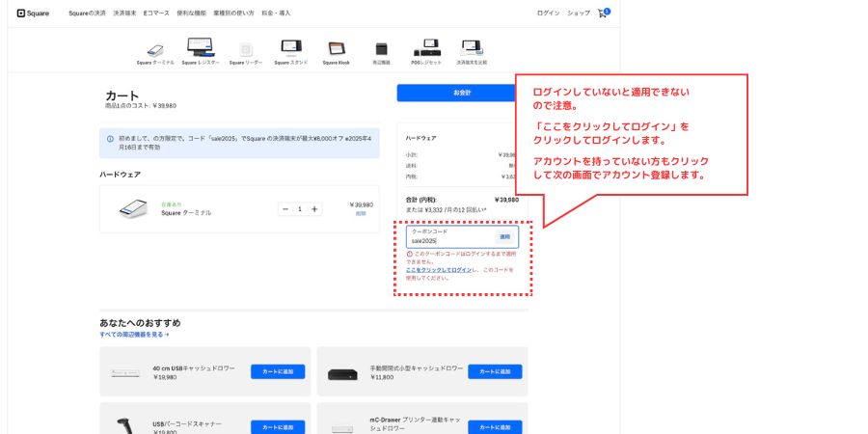
Task: Click 削除 to remove Square ターミナル
Action: pos(361,213)
